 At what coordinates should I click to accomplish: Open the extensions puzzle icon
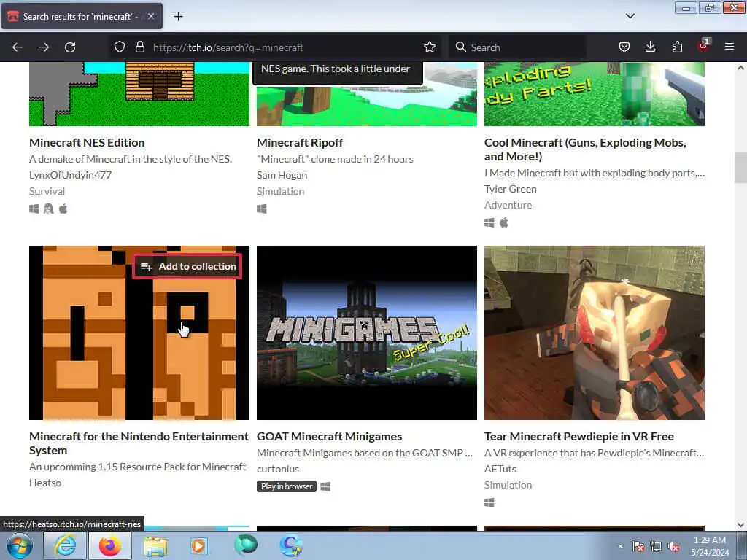pyautogui.click(x=677, y=47)
